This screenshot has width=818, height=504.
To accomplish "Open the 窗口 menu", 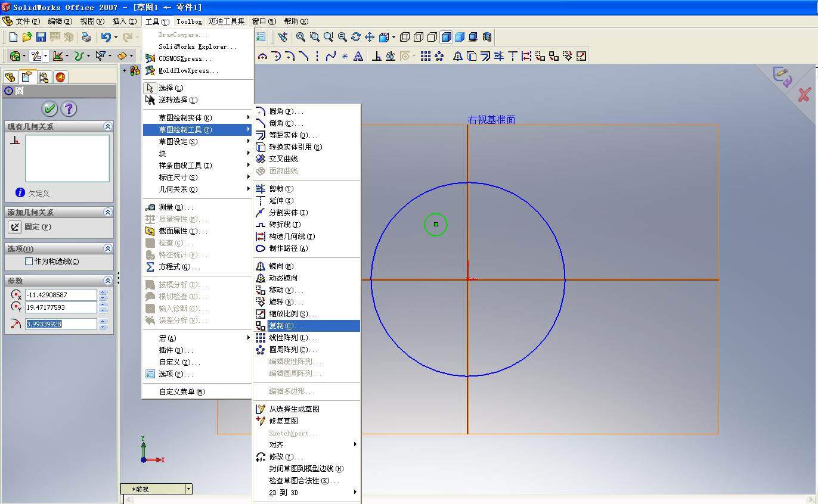I will [x=264, y=21].
